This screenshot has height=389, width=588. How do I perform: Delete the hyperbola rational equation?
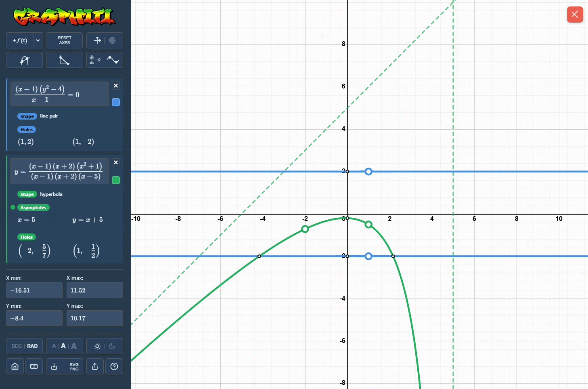pyautogui.click(x=116, y=162)
